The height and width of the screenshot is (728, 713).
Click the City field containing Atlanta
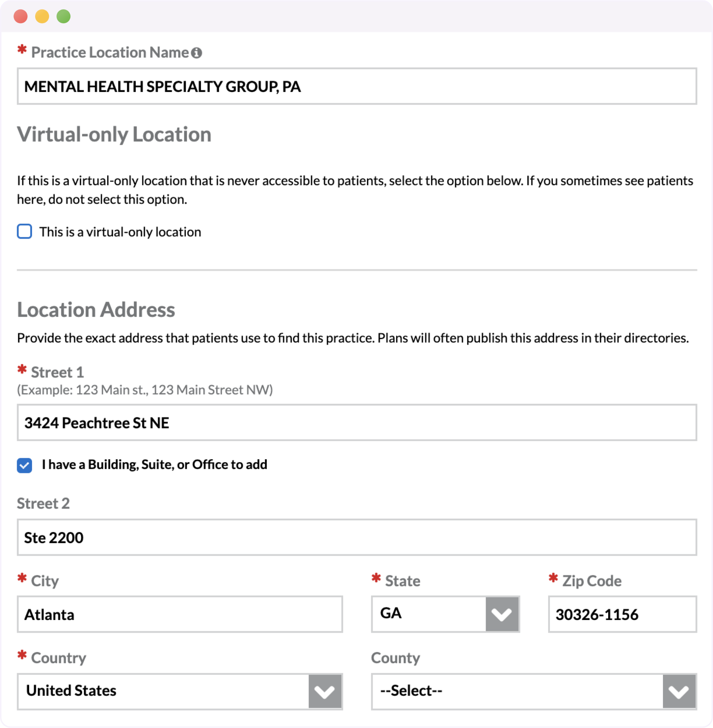(x=180, y=614)
